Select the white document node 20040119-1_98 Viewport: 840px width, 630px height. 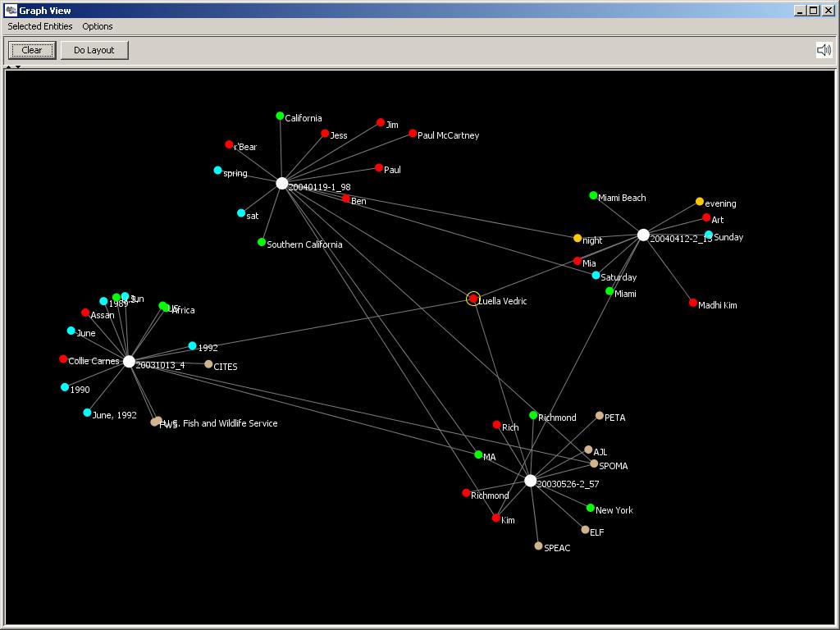click(282, 184)
